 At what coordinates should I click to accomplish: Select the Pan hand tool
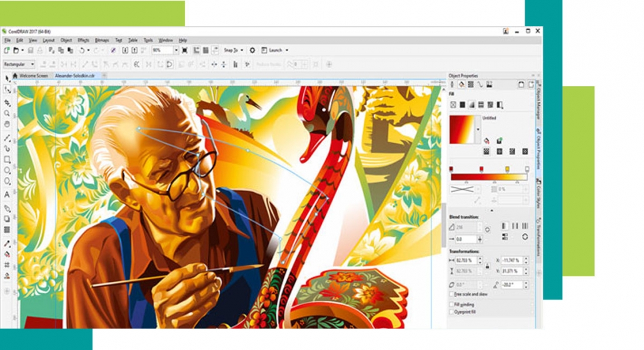[7, 124]
